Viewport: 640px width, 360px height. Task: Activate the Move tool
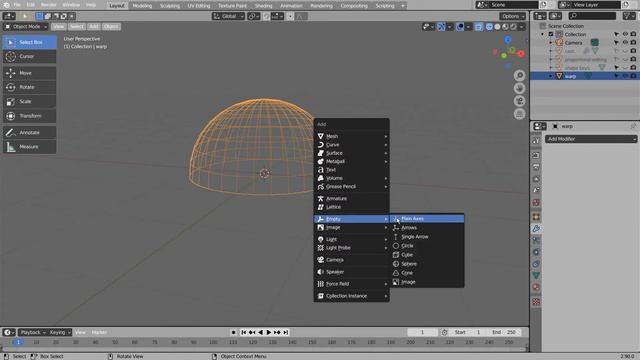coord(29,73)
